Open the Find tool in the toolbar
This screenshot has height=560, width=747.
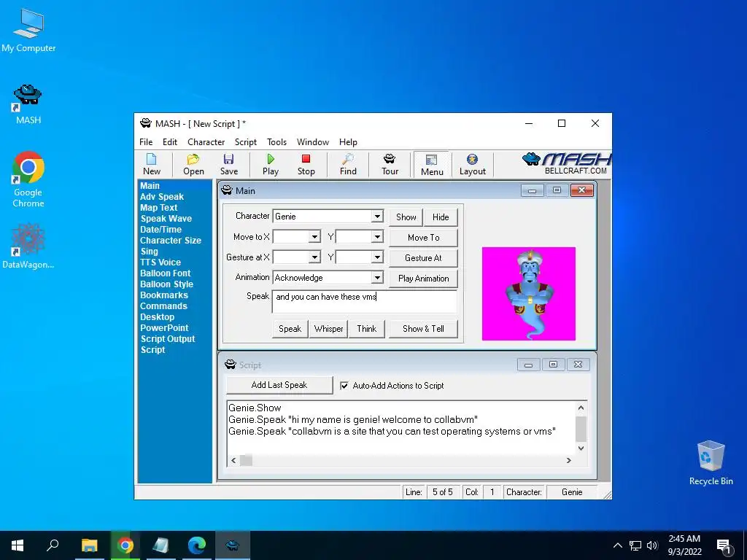tap(348, 164)
